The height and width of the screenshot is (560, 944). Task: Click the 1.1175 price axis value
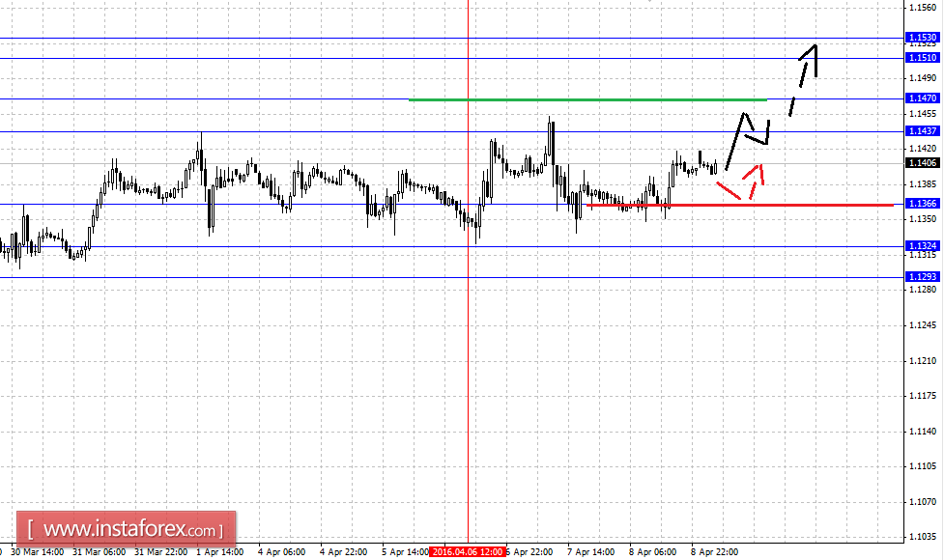923,396
